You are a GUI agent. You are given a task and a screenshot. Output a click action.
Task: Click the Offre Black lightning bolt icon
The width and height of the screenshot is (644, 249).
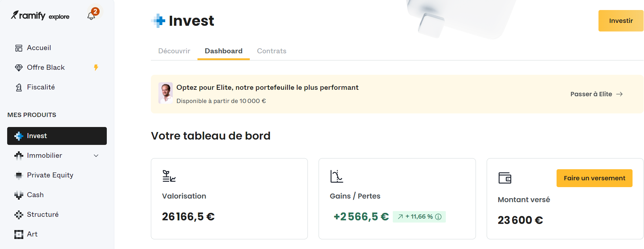pyautogui.click(x=96, y=67)
